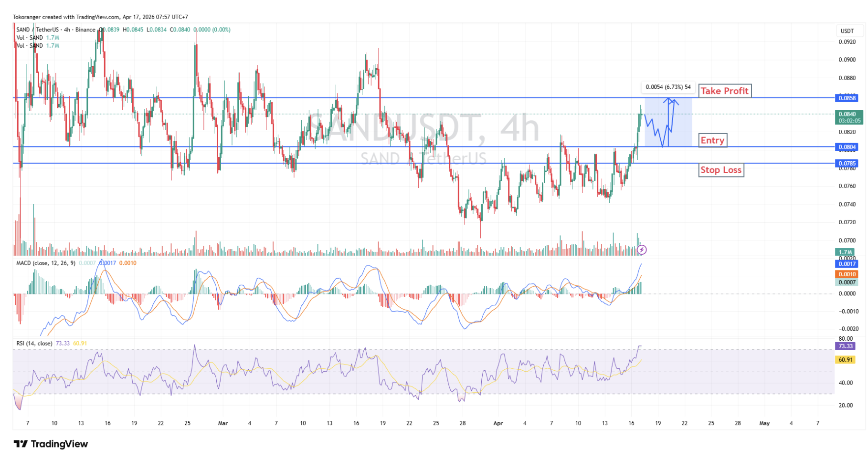Select the Take Profit text label
868x459 pixels.
pyautogui.click(x=724, y=91)
